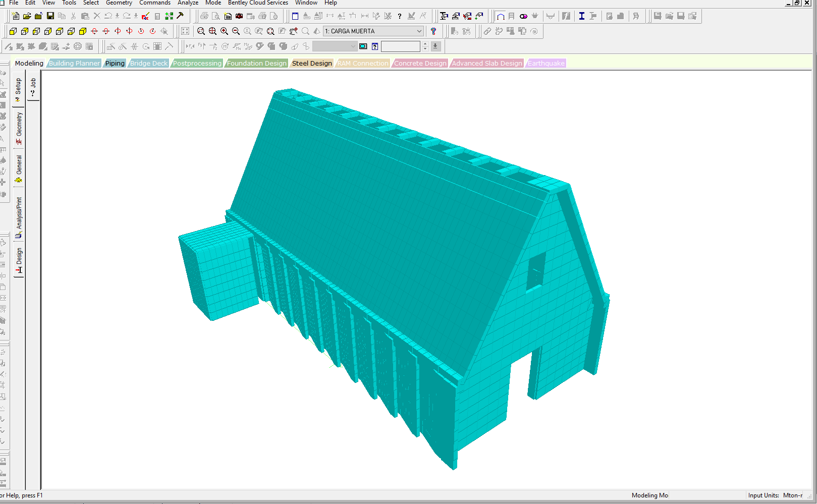Open the Commands menu

point(155,3)
